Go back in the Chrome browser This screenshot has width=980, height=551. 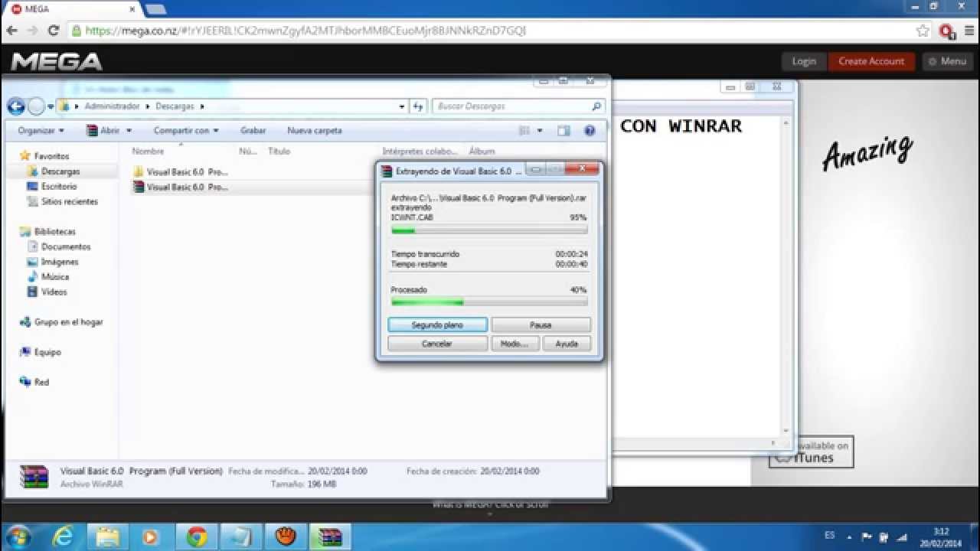click(x=11, y=31)
